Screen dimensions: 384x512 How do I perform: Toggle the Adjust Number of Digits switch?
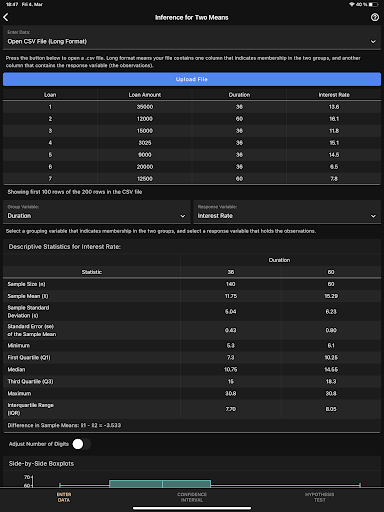[x=81, y=444]
